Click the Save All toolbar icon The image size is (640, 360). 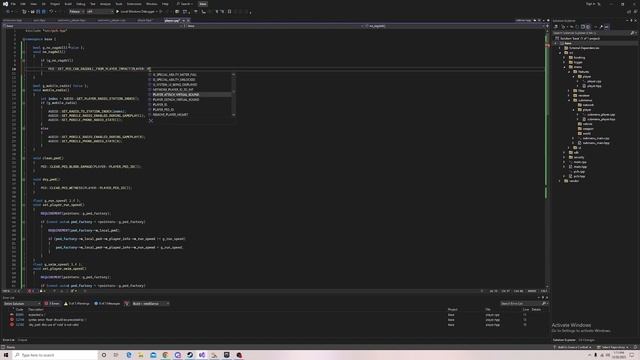[44, 11]
